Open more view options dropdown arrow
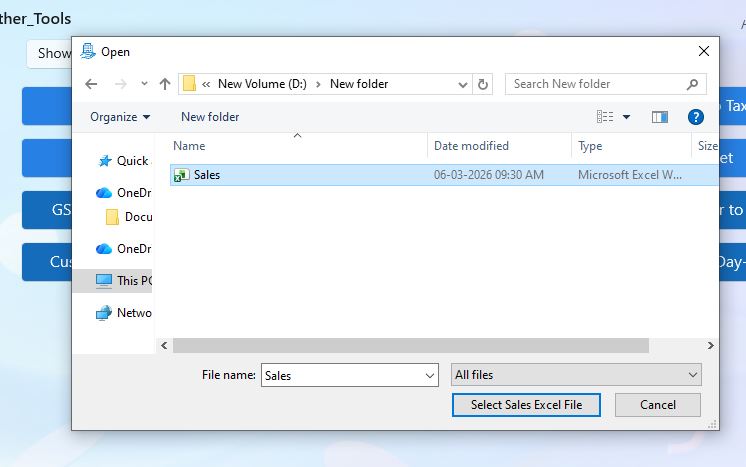 [x=627, y=117]
